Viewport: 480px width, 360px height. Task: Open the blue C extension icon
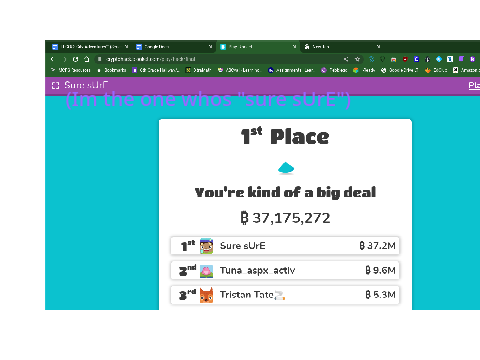416,59
